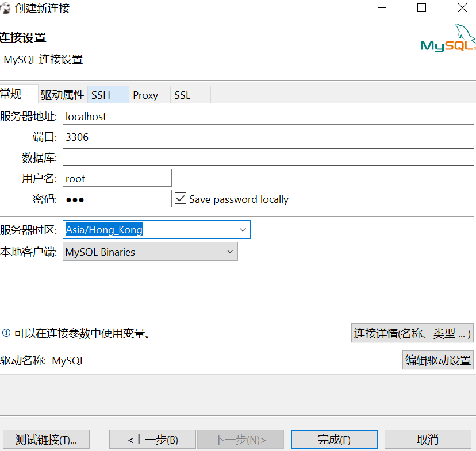This screenshot has height=451, width=476.
Task: Click the 驱动名称: MySQL label
Action: click(43, 361)
